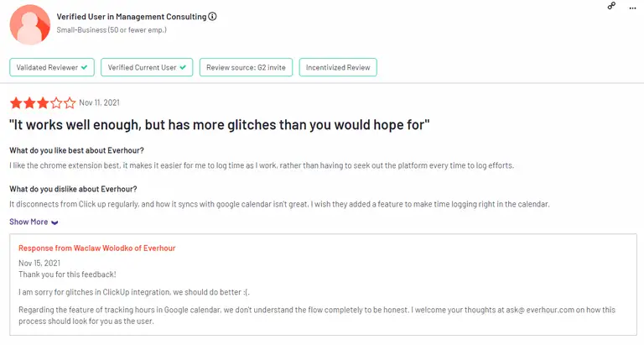Open the three-dots more options menu
This screenshot has height=345, width=644.
tap(631, 7)
